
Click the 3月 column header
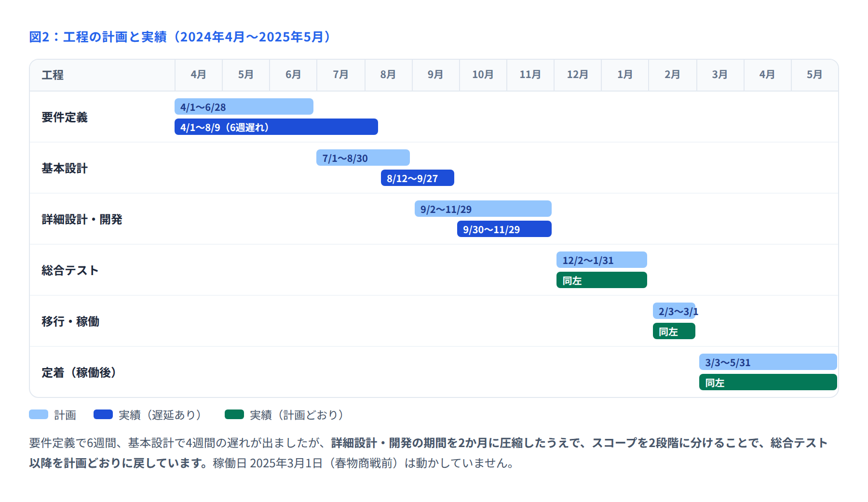point(719,75)
